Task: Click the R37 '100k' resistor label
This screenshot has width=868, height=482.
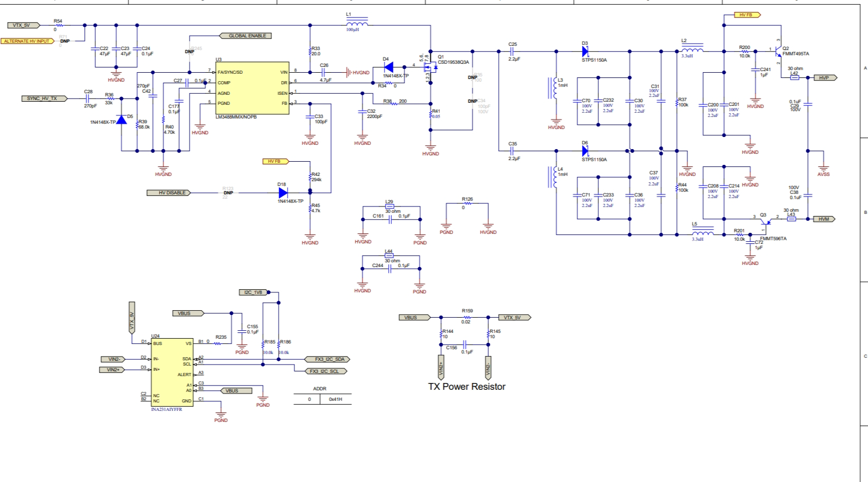Action: tap(684, 105)
